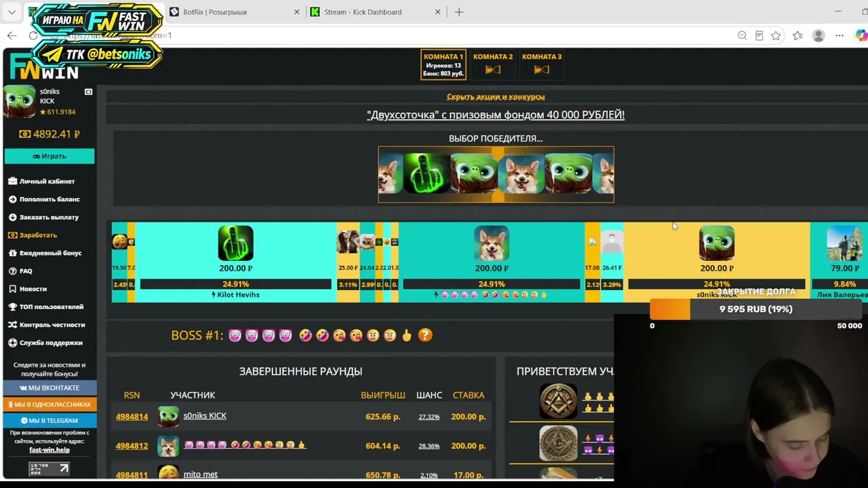Open fast-win.help support link
The height and width of the screenshot is (488, 868).
click(x=50, y=449)
